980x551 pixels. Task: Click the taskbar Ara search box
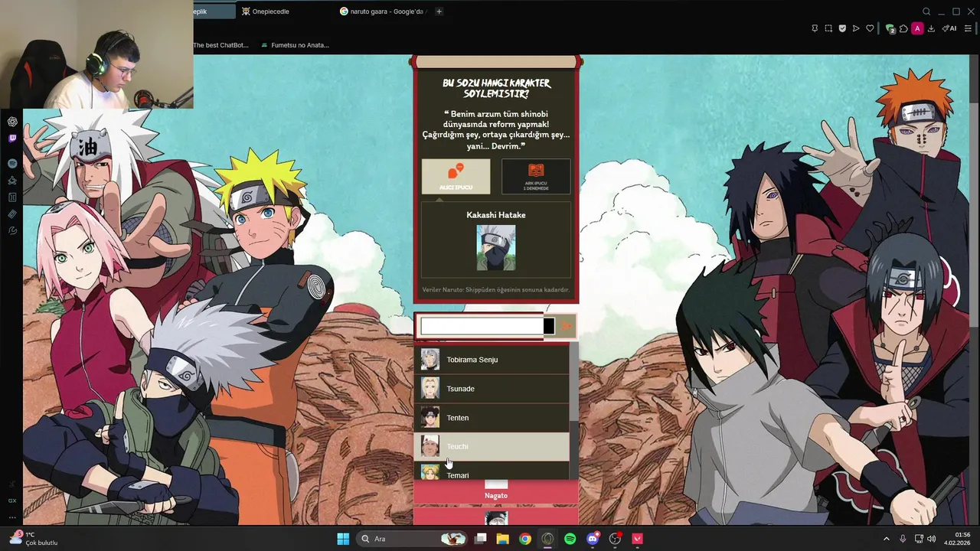[x=412, y=539]
